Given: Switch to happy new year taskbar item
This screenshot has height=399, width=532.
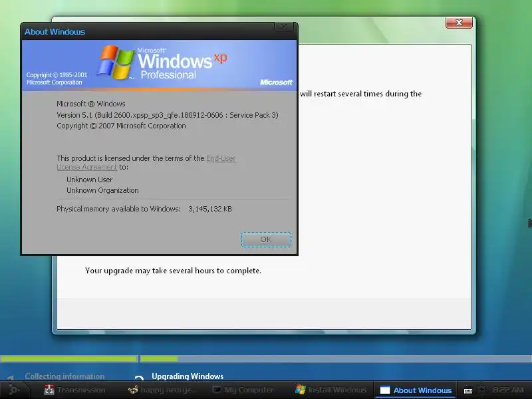Looking at the screenshot, I should point(163,390).
